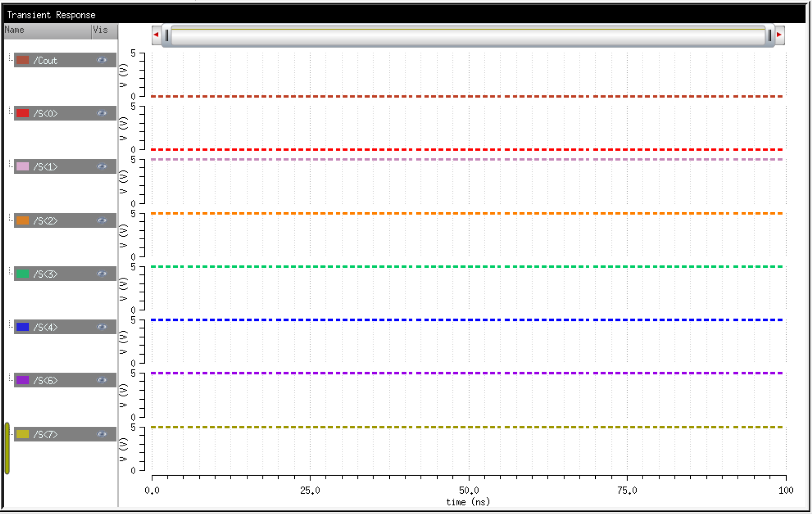Click the eye icon on /S<4> row
812x514 pixels.
(101, 327)
